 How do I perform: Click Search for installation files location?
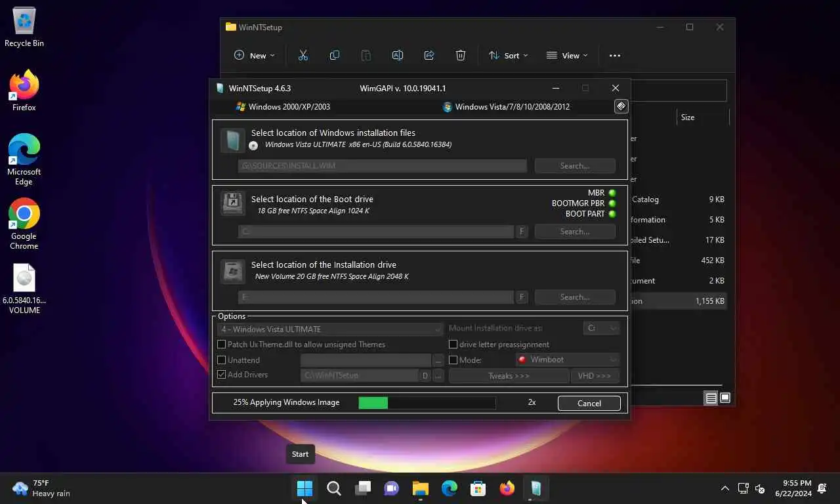coord(575,166)
